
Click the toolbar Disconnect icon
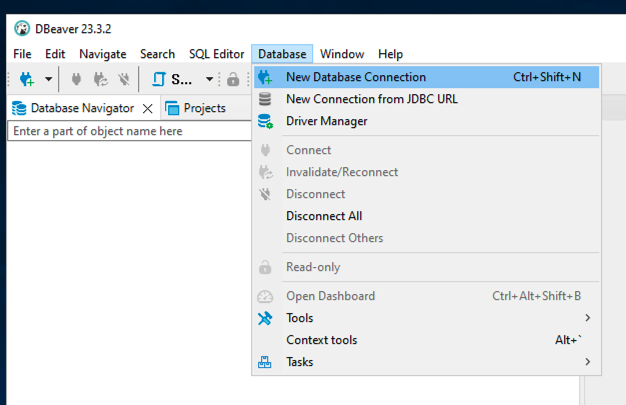point(124,79)
